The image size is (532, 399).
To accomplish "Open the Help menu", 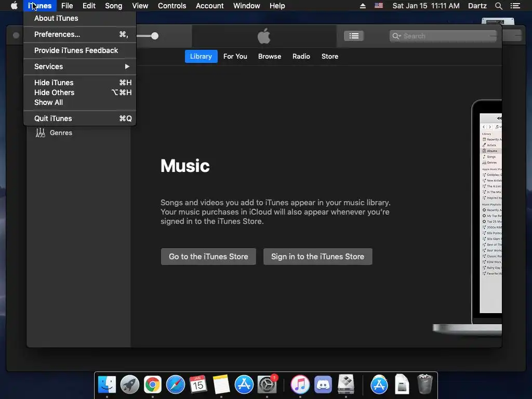I will tap(277, 6).
